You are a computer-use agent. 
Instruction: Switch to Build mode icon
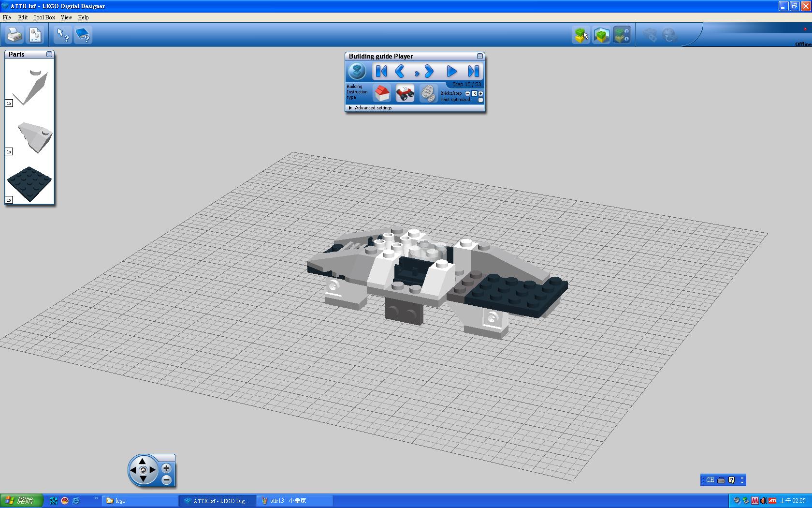tap(581, 35)
